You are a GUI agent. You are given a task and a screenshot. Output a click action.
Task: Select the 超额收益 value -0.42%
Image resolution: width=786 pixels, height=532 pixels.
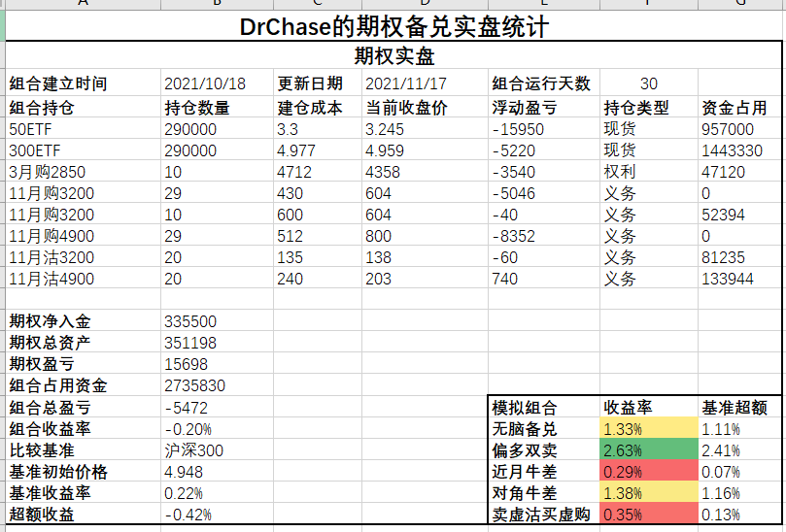click(x=217, y=515)
